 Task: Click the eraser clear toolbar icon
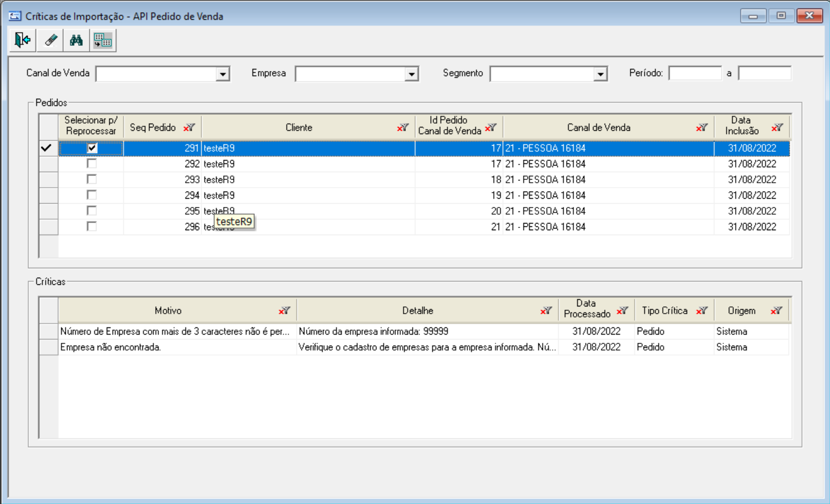(x=51, y=40)
